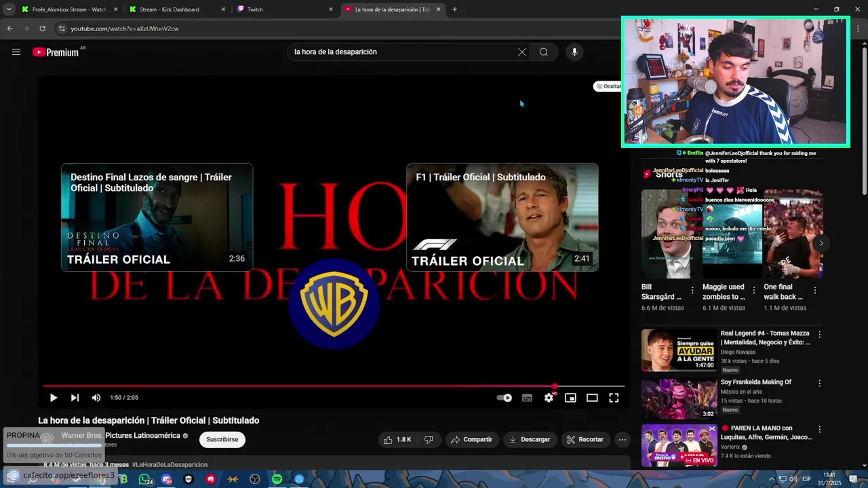Viewport: 868px width, 488px height.
Task: Open the tab search dropdown arrow
Action: pos(9,9)
